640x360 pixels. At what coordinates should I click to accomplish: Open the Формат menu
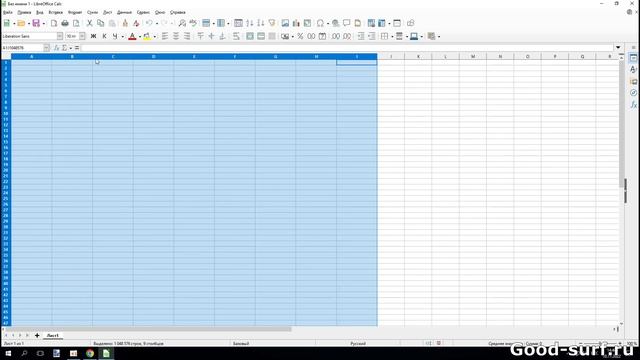pos(75,12)
